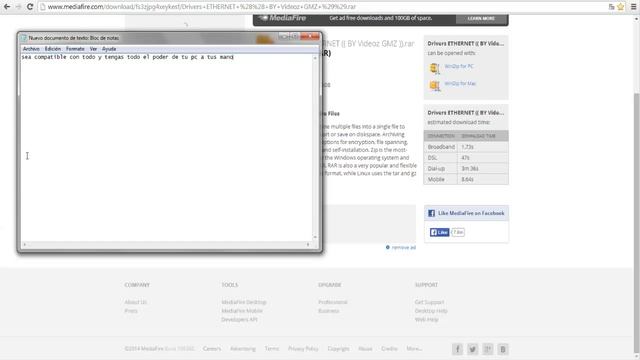Open Press footer link

point(131,311)
